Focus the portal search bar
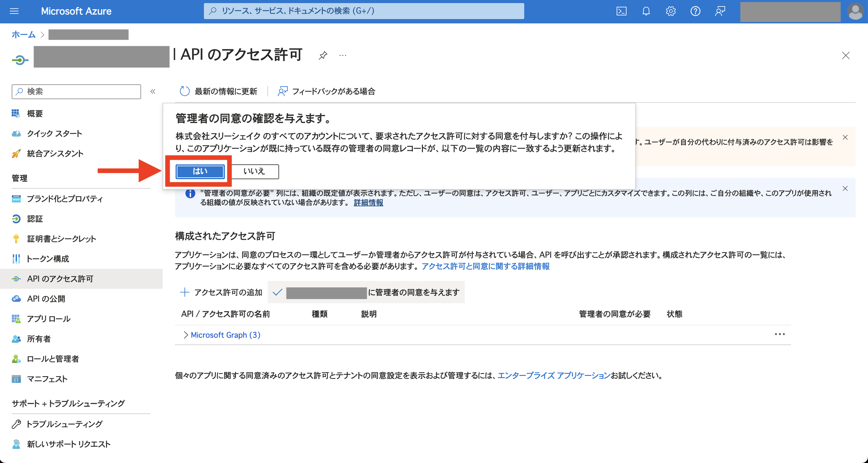Image resolution: width=868 pixels, height=463 pixels. coord(363,11)
